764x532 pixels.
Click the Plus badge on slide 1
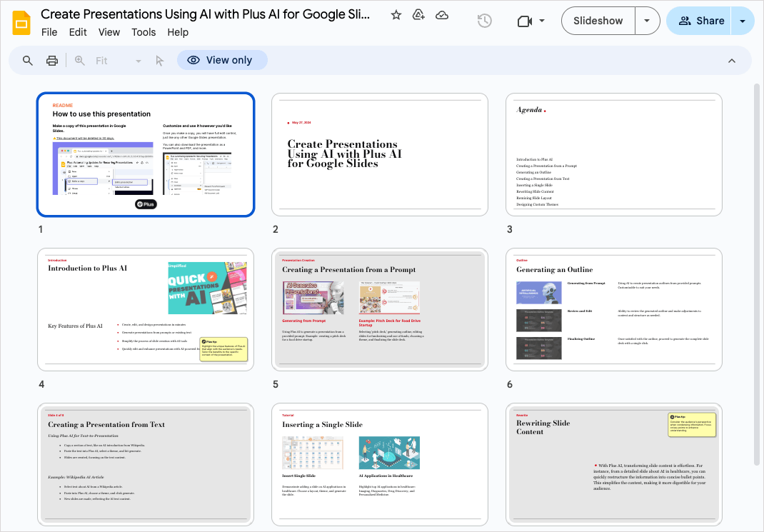[x=146, y=204]
